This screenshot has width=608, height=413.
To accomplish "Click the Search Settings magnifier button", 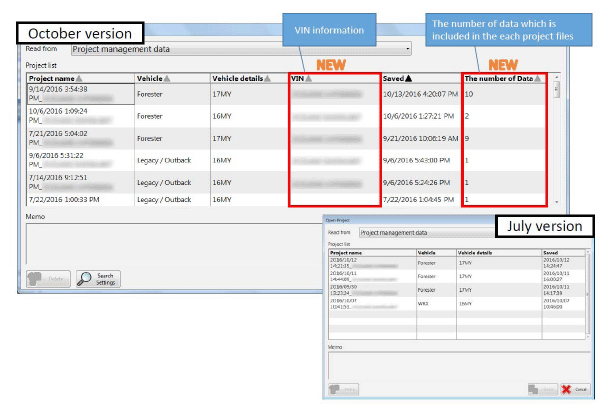I will 98,279.
